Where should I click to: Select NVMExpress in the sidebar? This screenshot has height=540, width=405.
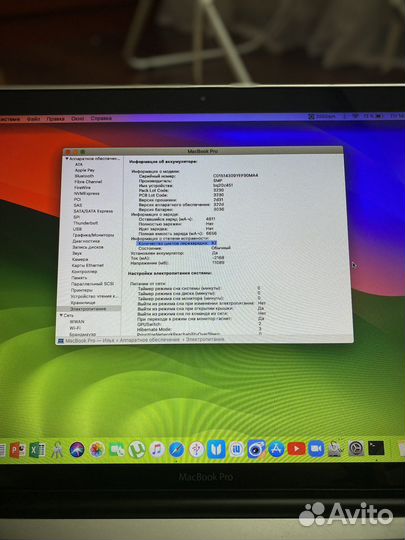tap(86, 194)
